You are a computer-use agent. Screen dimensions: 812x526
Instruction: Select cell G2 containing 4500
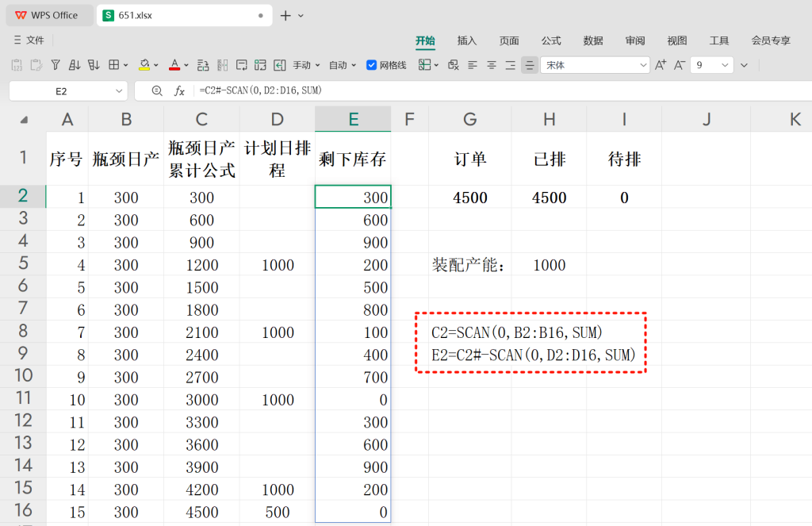(469, 197)
